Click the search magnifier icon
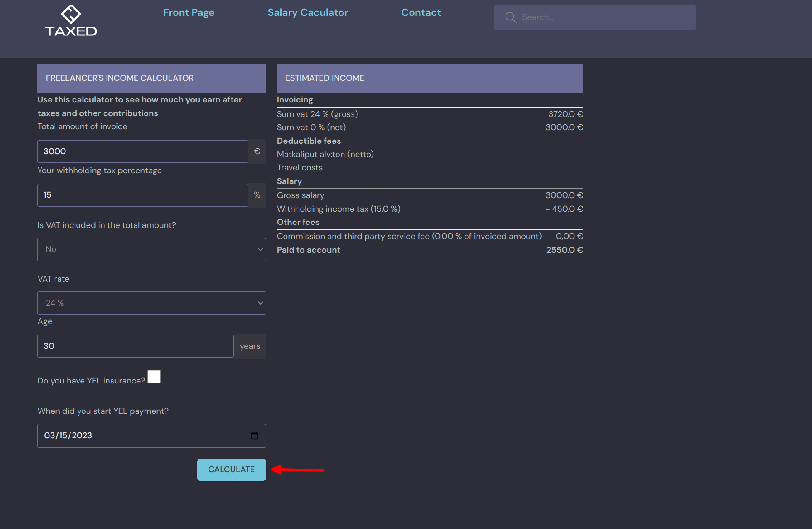Image resolution: width=812 pixels, height=529 pixels. click(x=510, y=17)
